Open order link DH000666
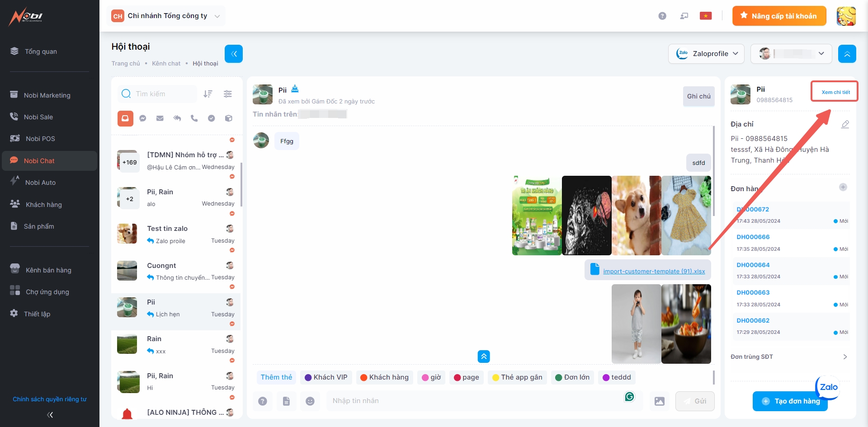 point(753,237)
